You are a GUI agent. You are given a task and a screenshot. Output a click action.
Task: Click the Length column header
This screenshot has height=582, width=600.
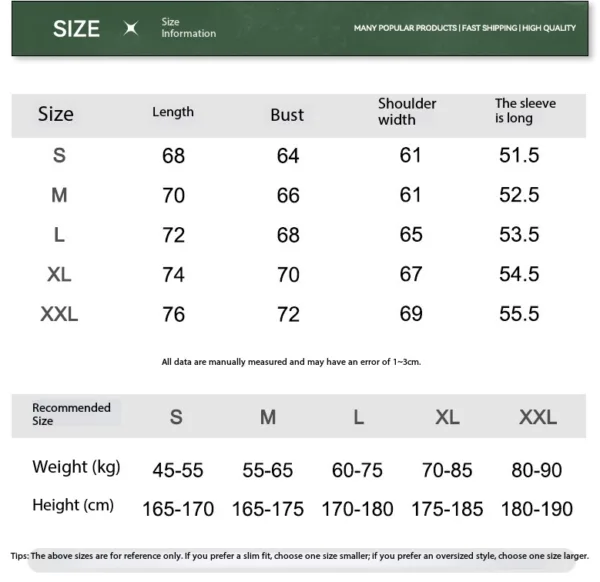[173, 112]
